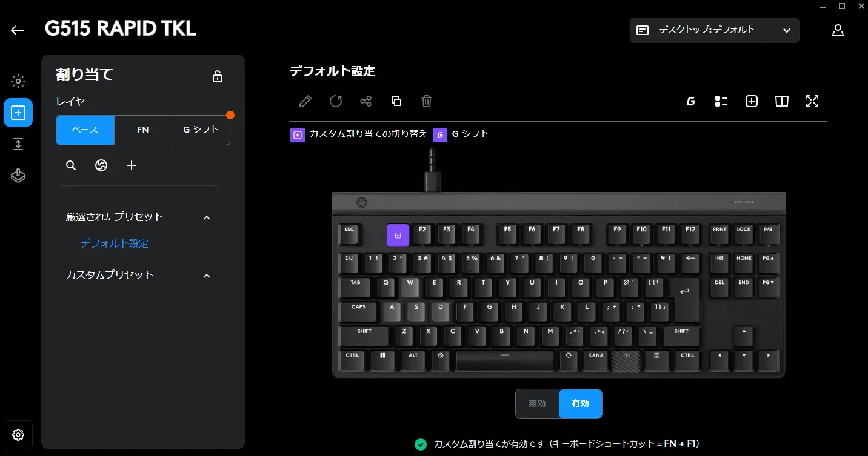Open the lighting sun icon in sidebar

pyautogui.click(x=18, y=81)
